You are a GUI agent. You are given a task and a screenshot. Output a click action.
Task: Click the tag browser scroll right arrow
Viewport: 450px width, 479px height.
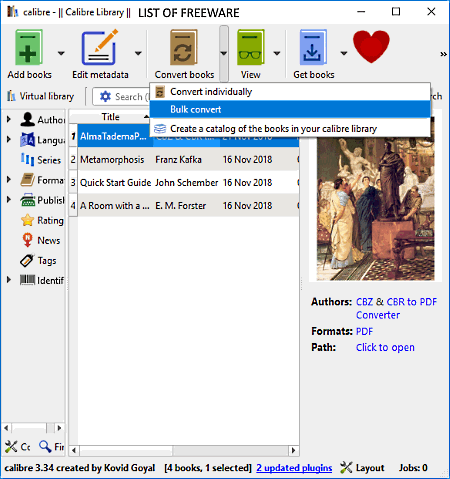click(59, 428)
